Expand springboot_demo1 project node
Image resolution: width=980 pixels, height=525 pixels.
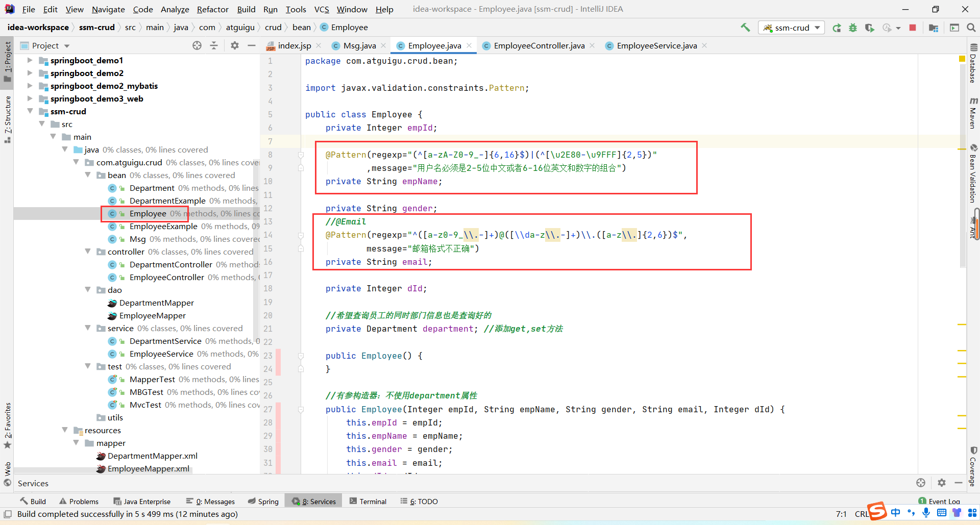(30, 60)
